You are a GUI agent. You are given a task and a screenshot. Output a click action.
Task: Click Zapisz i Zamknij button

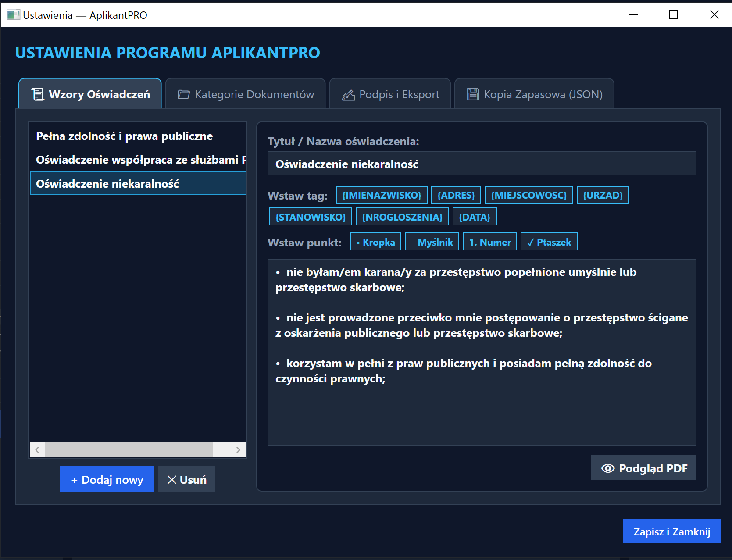pyautogui.click(x=672, y=531)
